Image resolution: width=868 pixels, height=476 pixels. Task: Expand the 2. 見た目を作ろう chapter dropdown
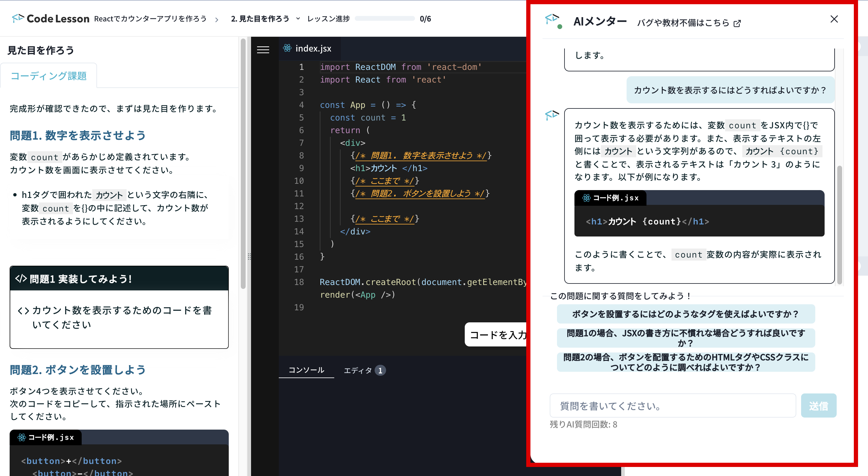tap(298, 19)
